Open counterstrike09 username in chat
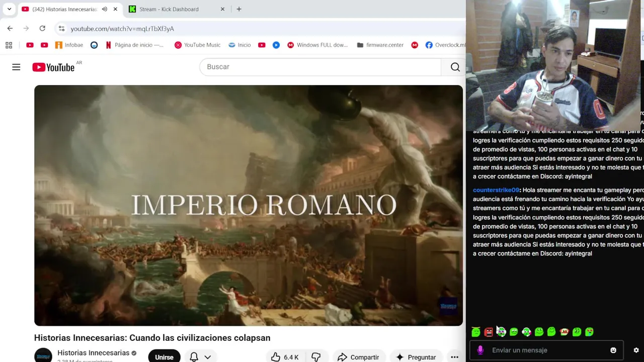The height and width of the screenshot is (362, 644). pos(496,190)
